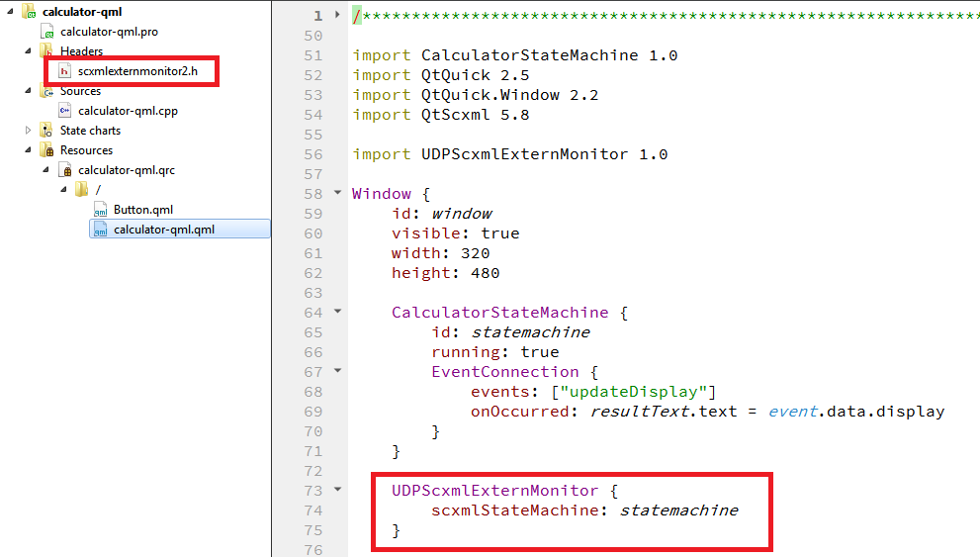Click 'id: statemachine' on line 65

[510, 332]
